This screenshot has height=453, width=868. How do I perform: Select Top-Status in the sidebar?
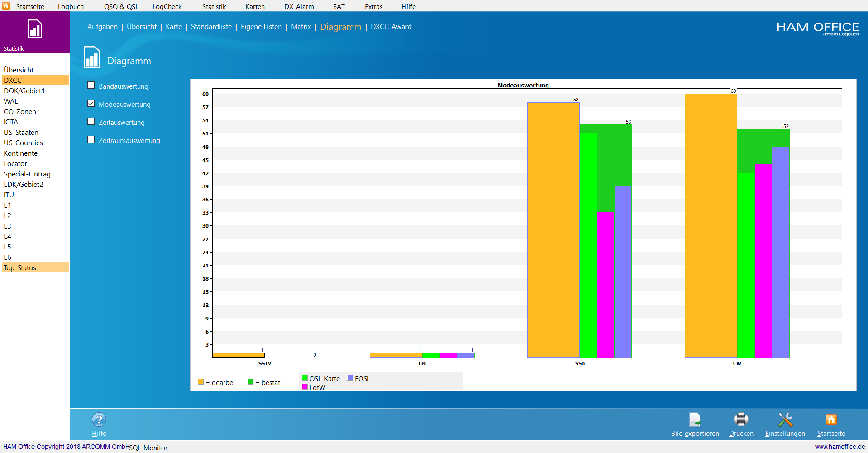click(x=35, y=267)
